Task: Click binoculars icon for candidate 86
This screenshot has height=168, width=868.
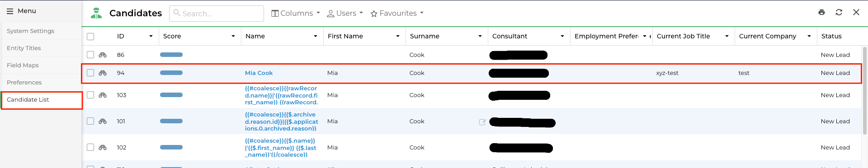Action: coord(103,55)
